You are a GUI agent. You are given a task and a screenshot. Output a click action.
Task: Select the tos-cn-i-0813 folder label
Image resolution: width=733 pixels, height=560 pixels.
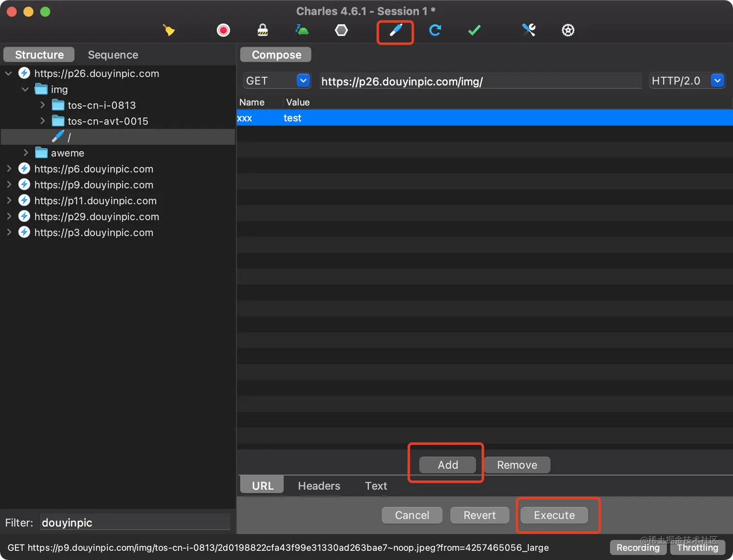102,105
